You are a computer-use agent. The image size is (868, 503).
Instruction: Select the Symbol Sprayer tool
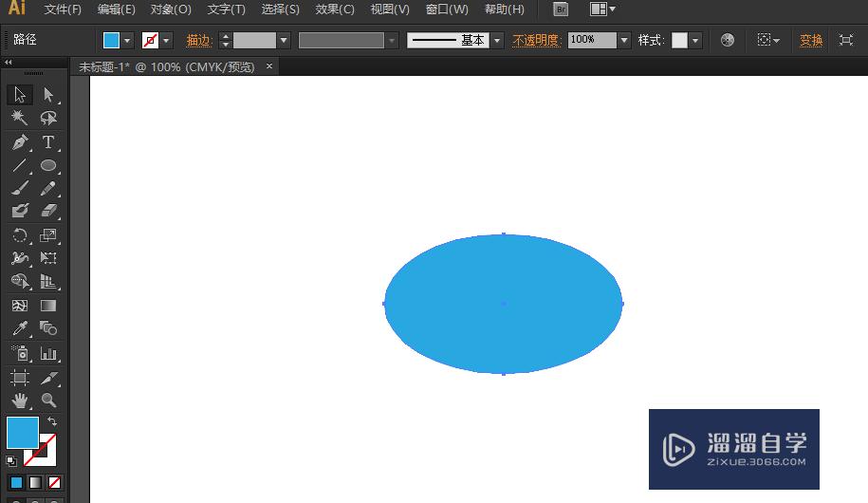point(20,353)
